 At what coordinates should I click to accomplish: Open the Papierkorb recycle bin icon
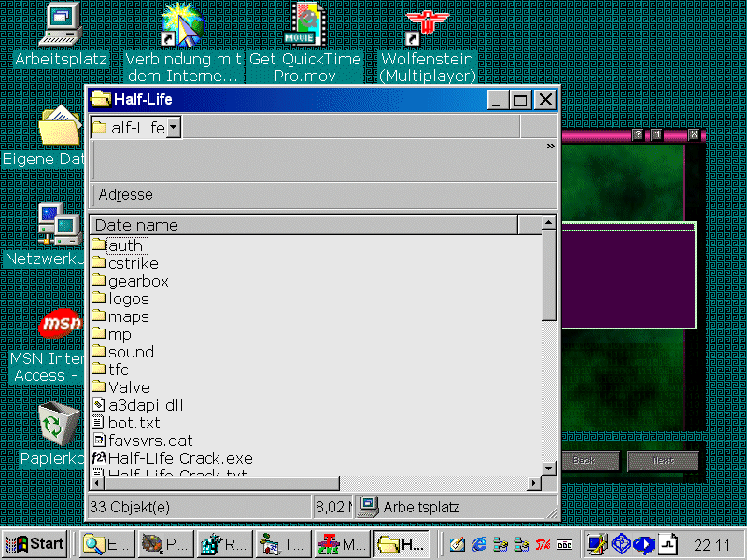point(62,424)
